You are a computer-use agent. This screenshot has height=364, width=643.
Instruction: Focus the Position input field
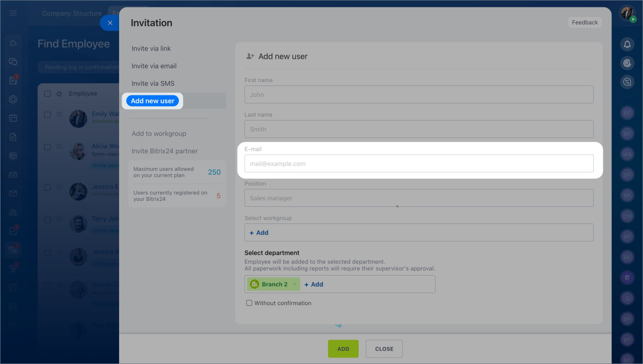coord(419,198)
